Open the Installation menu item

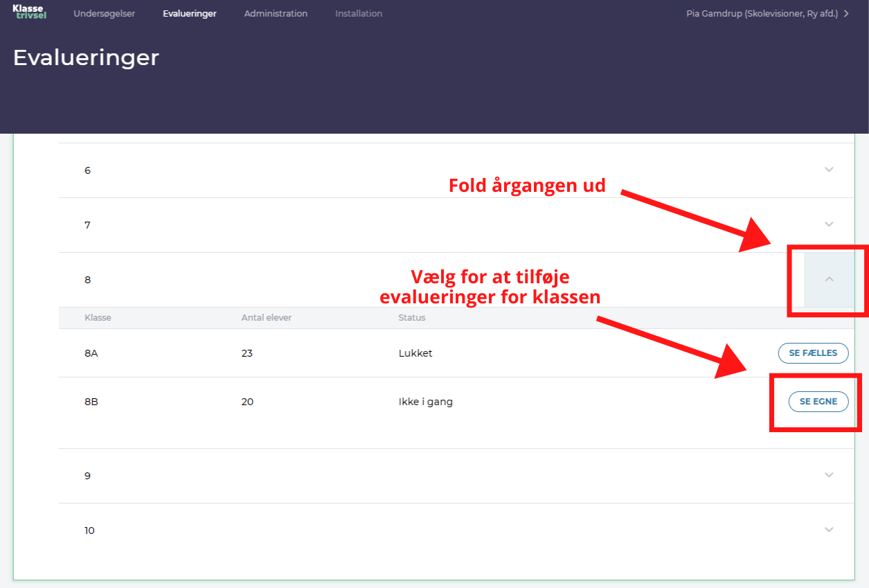pyautogui.click(x=359, y=13)
